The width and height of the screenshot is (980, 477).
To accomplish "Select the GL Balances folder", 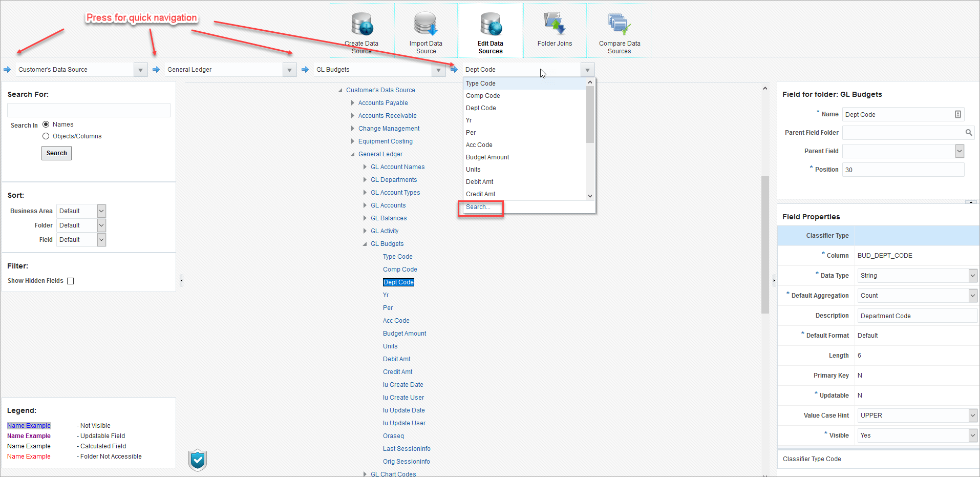I will (x=389, y=218).
